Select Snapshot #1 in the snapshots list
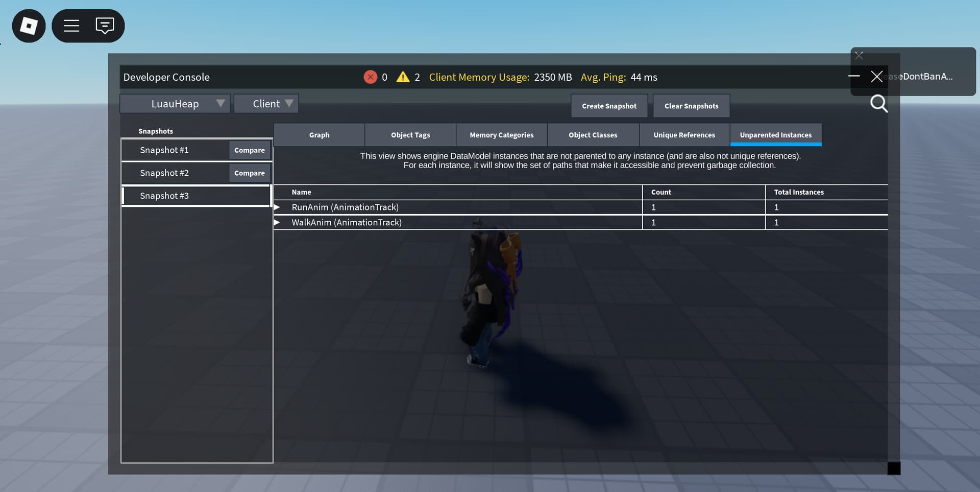The height and width of the screenshot is (492, 980). (164, 150)
